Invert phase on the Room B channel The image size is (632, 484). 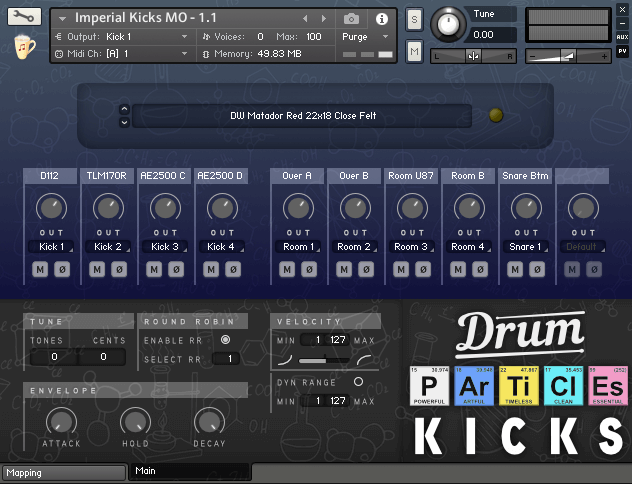480,269
